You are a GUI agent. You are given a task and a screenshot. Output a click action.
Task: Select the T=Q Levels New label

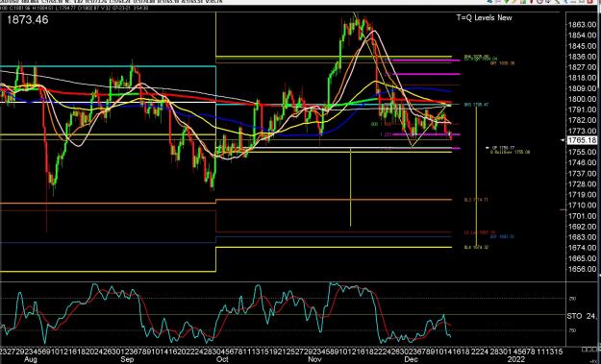[484, 17]
